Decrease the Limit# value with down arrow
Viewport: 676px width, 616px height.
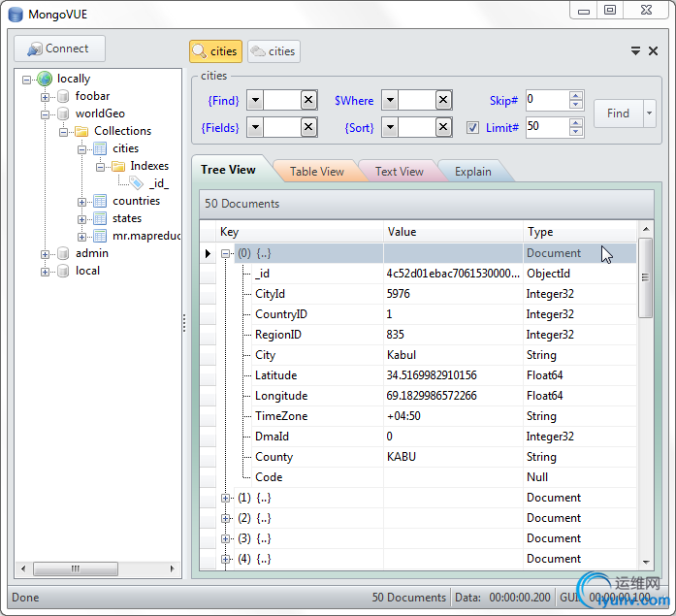(x=575, y=132)
